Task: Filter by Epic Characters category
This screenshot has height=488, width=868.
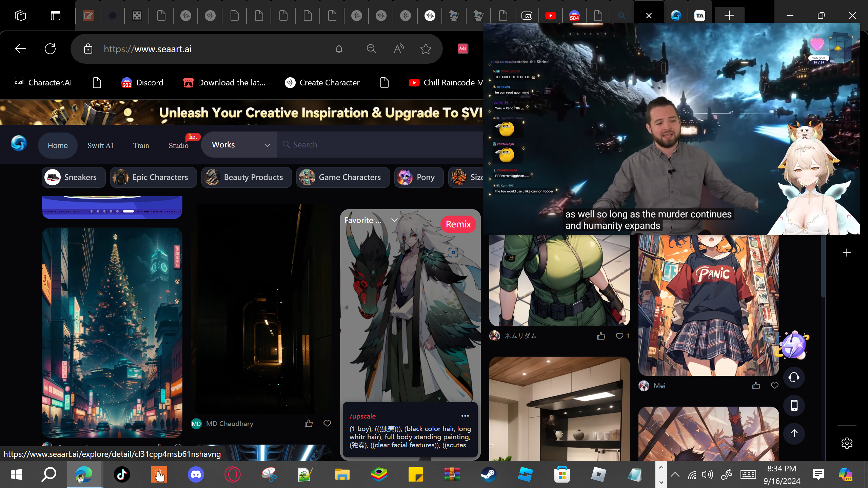Action: tap(154, 177)
